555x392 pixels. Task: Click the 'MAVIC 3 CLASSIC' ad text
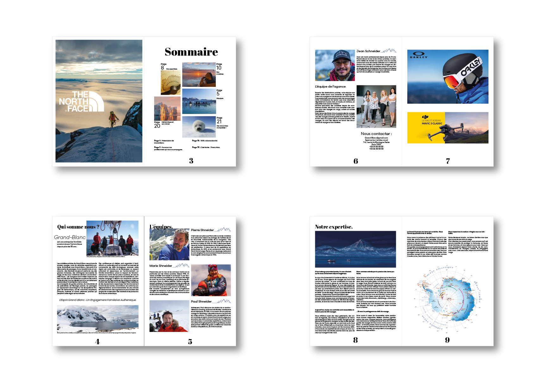tap(432, 124)
